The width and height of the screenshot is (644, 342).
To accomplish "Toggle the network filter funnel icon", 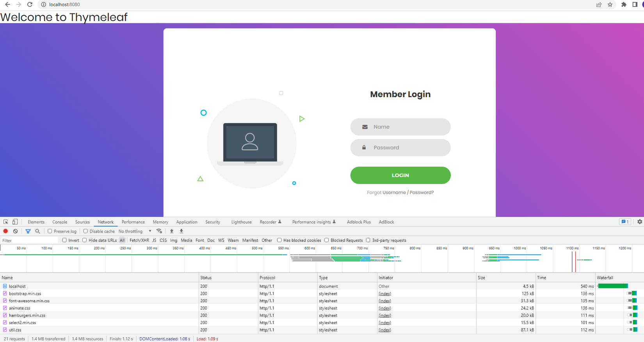I will [x=28, y=231].
